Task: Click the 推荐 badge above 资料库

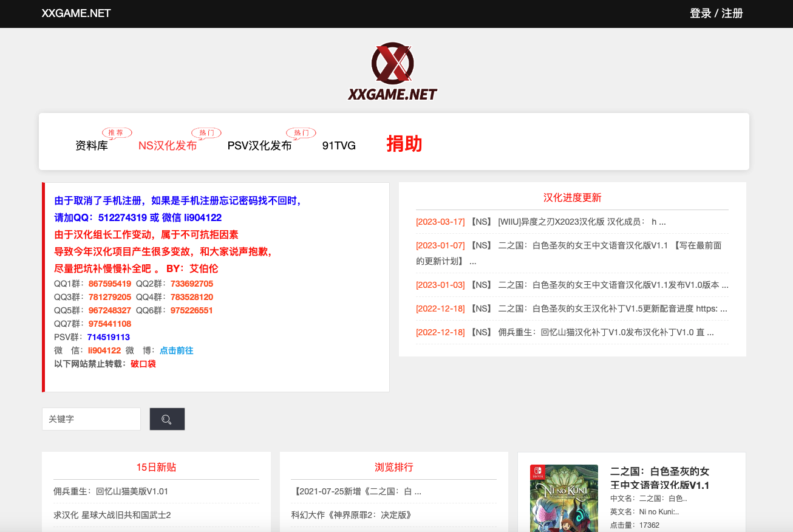Action: click(x=117, y=133)
